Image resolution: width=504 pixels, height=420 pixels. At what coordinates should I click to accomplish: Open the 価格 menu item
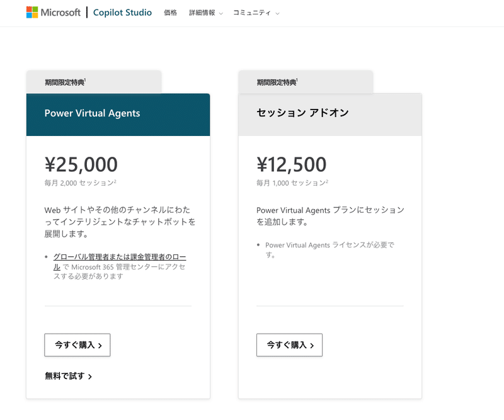click(170, 13)
